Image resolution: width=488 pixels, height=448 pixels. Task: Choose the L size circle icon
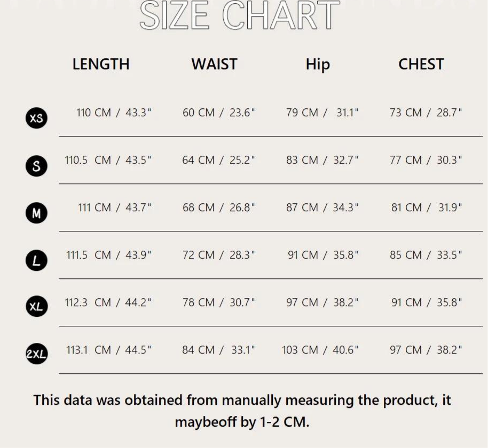36,260
